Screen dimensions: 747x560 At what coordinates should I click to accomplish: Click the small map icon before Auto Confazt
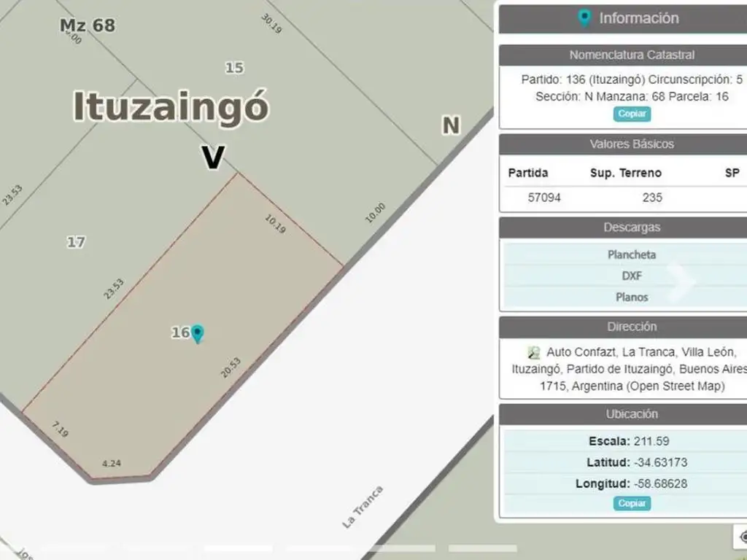534,353
